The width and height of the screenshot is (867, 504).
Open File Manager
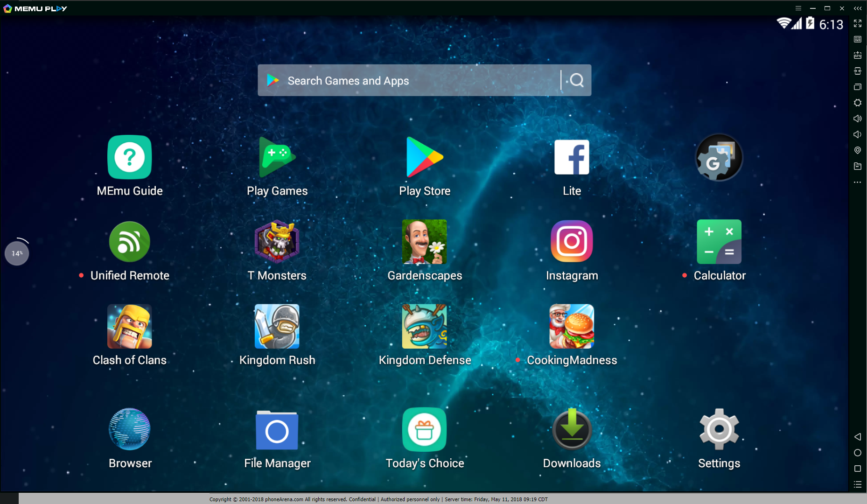tap(277, 430)
